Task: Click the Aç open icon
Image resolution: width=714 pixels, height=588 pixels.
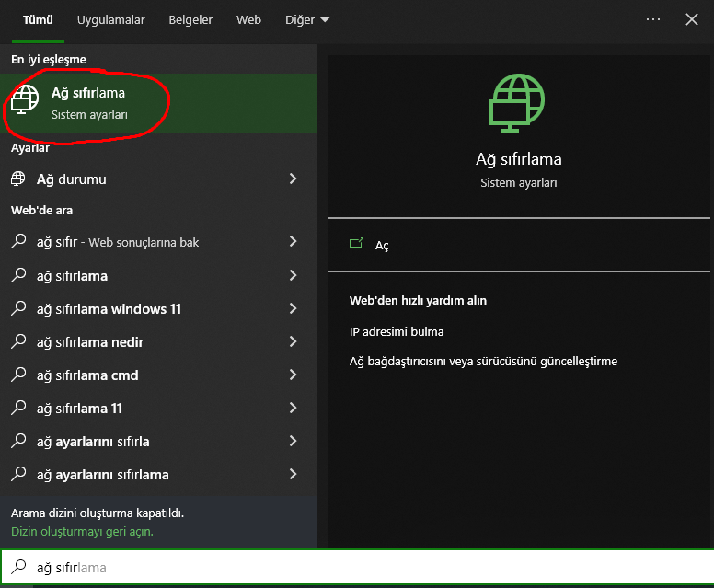Action: click(356, 244)
